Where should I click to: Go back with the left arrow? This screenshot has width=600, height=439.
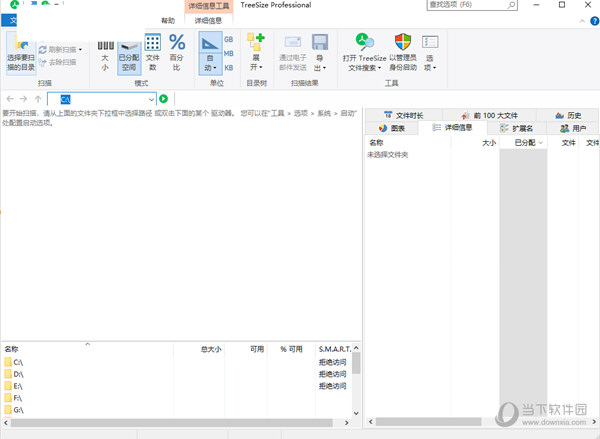10,99
